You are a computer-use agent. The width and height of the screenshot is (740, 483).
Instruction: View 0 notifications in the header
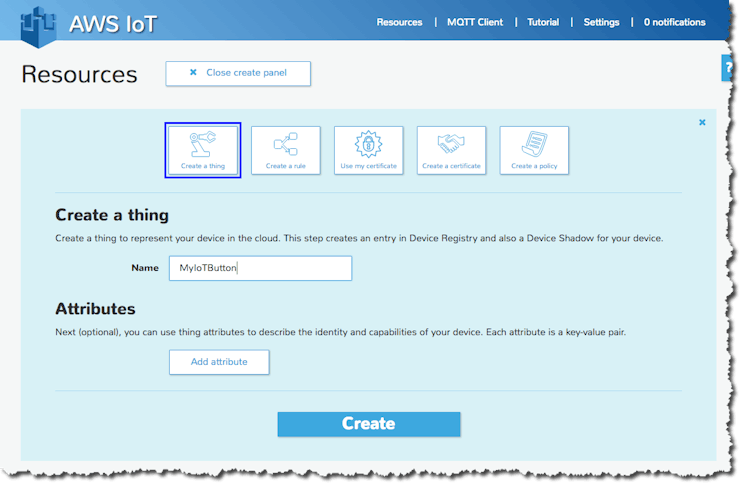pyautogui.click(x=674, y=22)
